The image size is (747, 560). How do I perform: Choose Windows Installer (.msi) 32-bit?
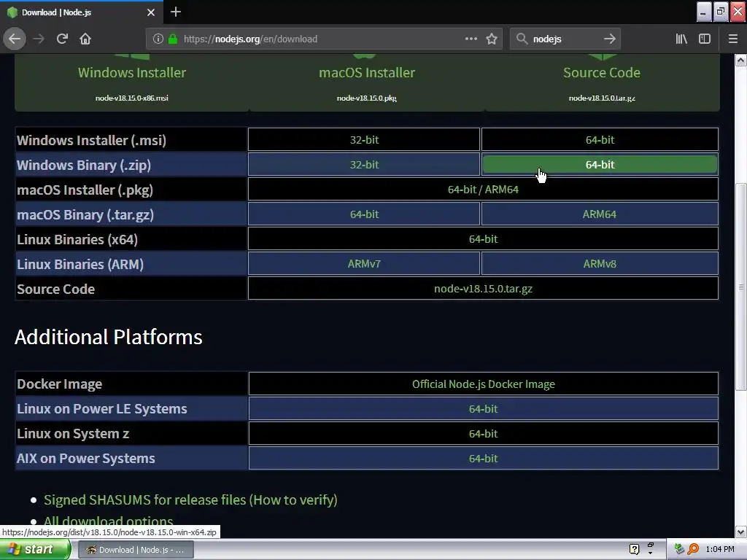(x=364, y=139)
